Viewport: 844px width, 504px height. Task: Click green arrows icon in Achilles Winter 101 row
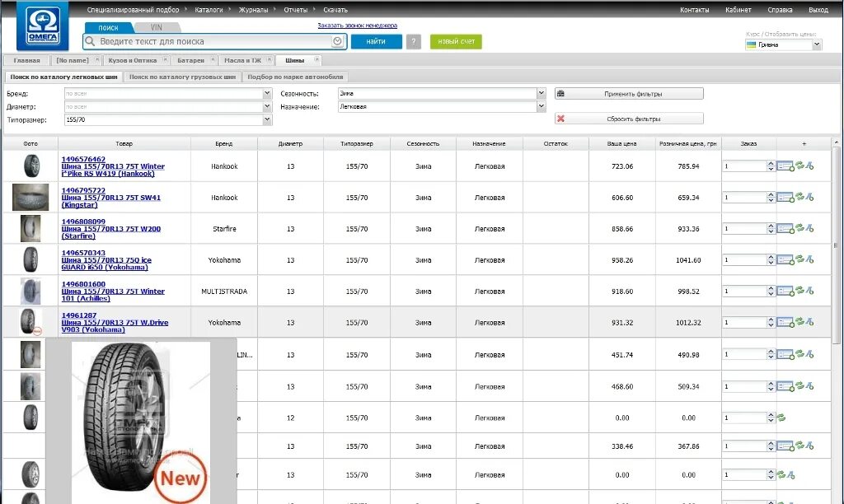coord(799,291)
